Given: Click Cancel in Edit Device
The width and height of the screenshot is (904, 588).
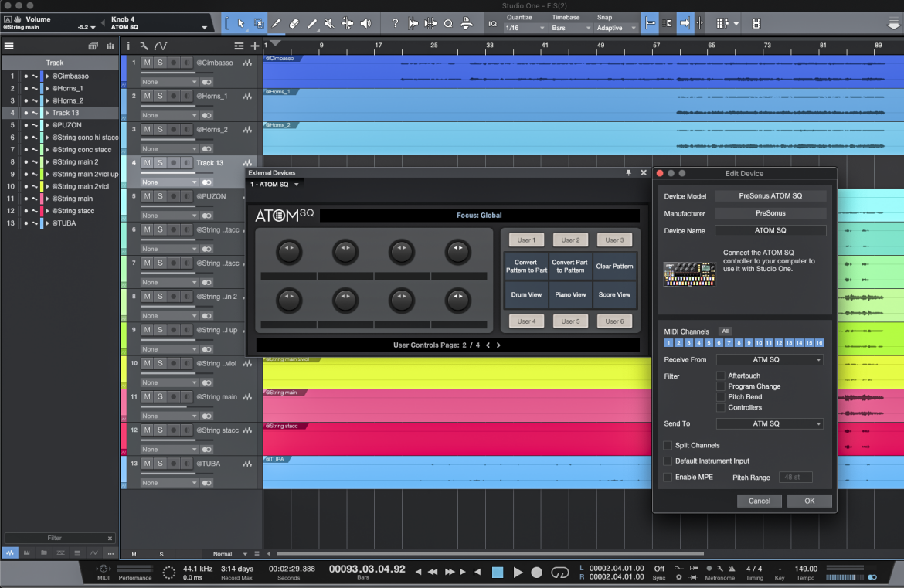Looking at the screenshot, I should click(760, 501).
